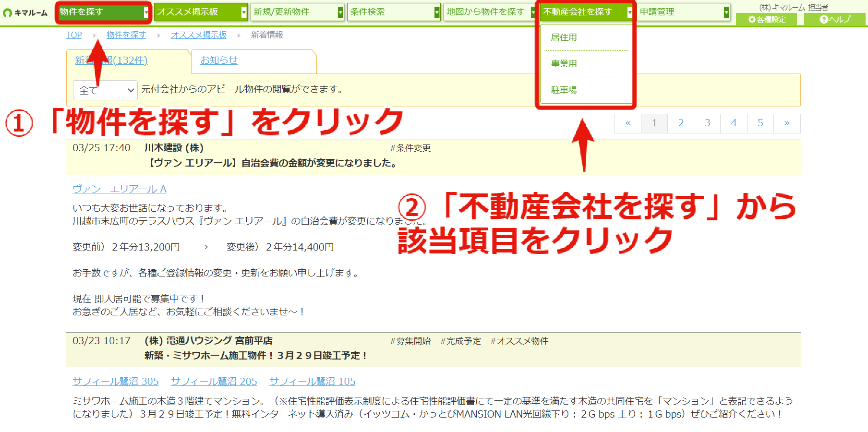Click (株) 電通ハウジング 宮前平店 company name
Screen dimensions: 868x432
pos(209,341)
